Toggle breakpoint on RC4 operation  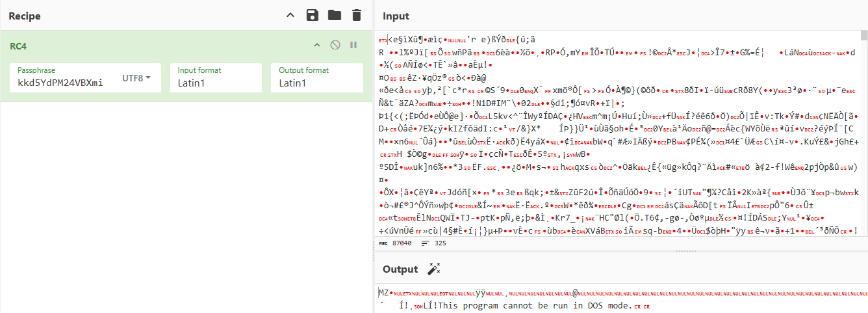click(353, 45)
